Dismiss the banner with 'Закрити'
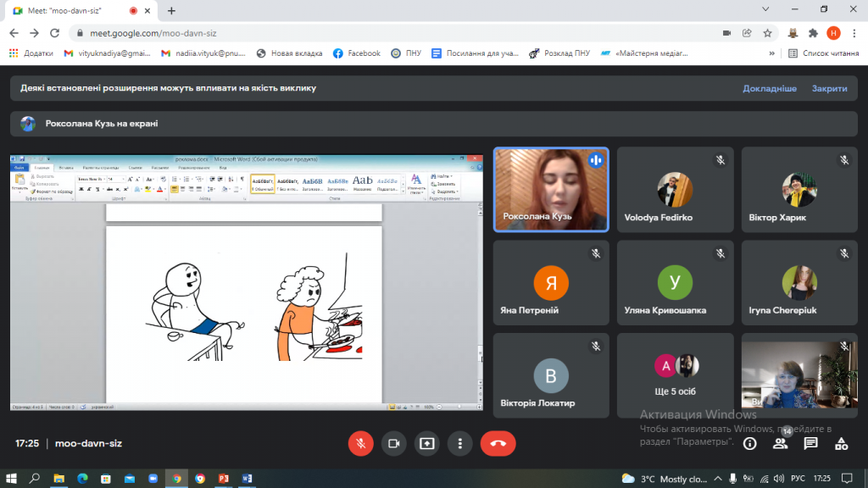The image size is (868, 488). click(x=829, y=88)
